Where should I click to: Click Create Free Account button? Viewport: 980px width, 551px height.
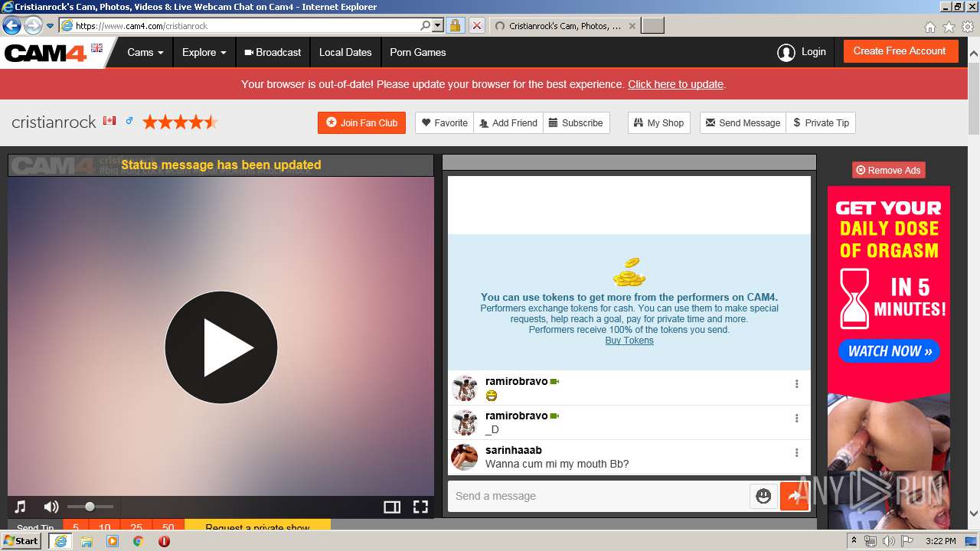[x=900, y=51]
